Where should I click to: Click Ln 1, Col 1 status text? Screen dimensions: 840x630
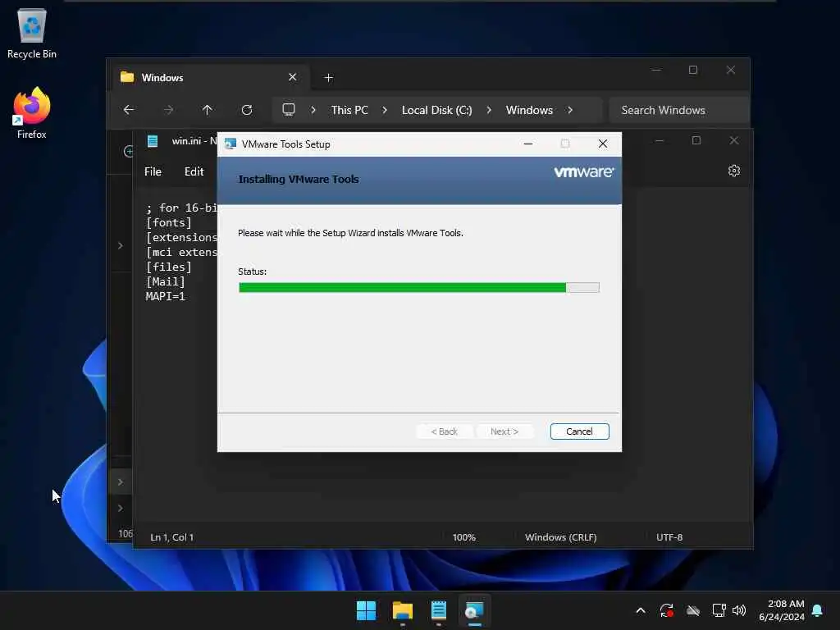tap(172, 536)
